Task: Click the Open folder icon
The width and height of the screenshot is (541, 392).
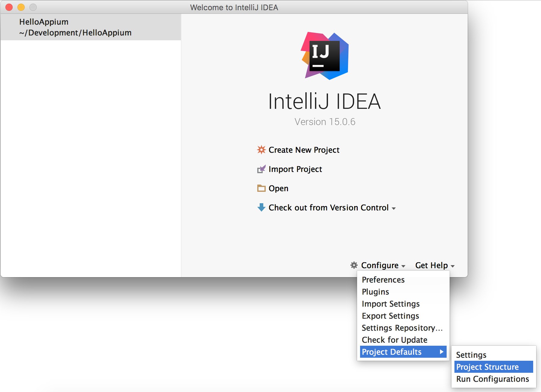Action: click(x=261, y=188)
